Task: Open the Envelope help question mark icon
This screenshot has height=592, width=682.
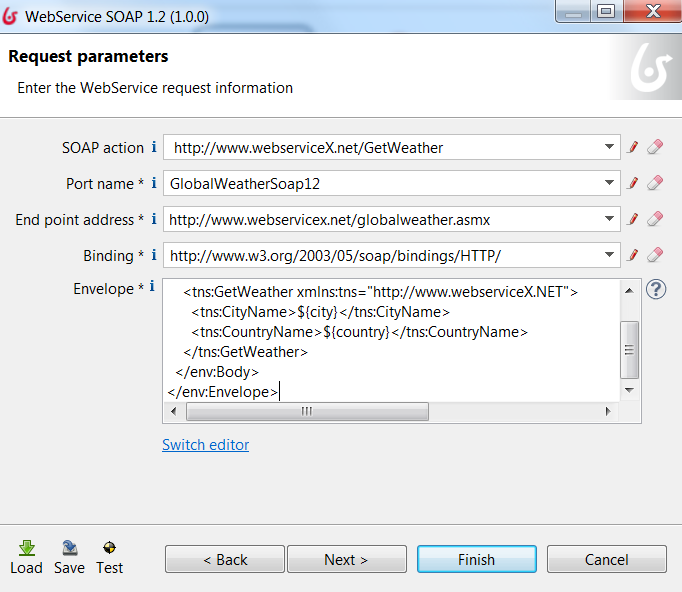Action: point(656,289)
